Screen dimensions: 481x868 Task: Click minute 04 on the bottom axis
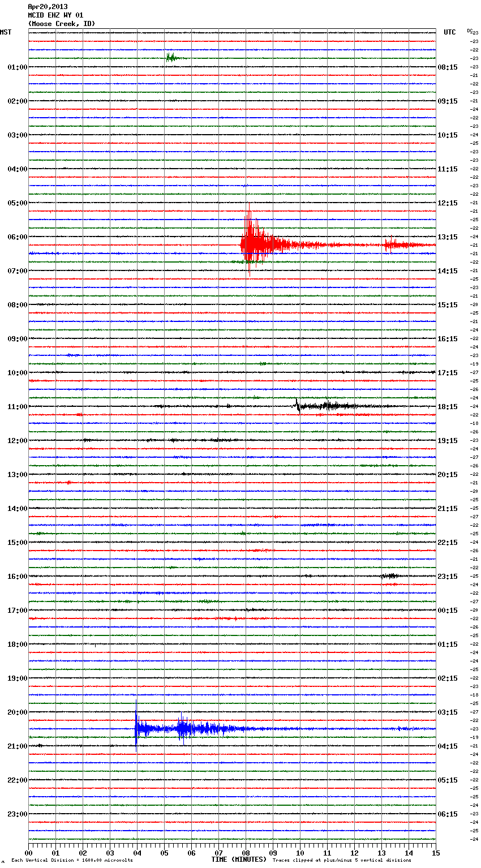[137, 853]
